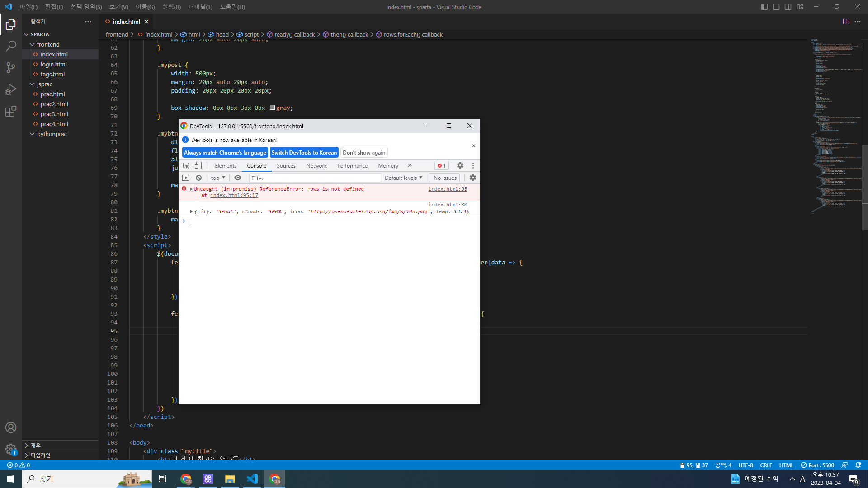The image size is (868, 488).
Task: Close the index.html editor tab
Action: (146, 22)
